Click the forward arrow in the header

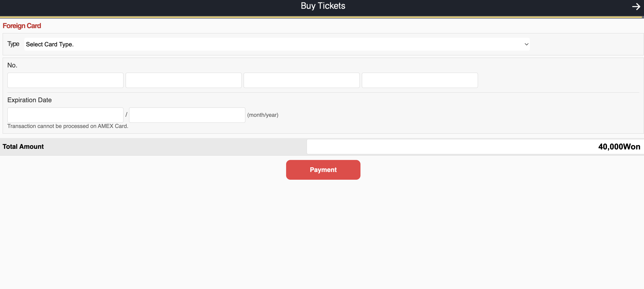(x=636, y=6)
